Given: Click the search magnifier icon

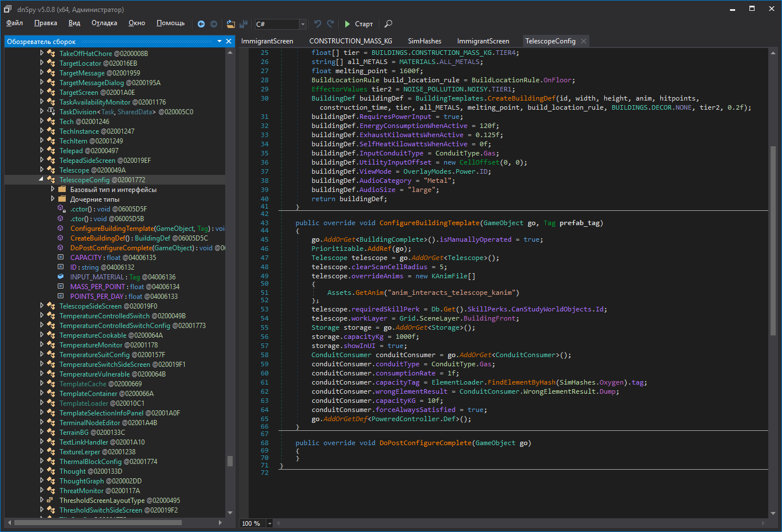Looking at the screenshot, I should point(388,24).
